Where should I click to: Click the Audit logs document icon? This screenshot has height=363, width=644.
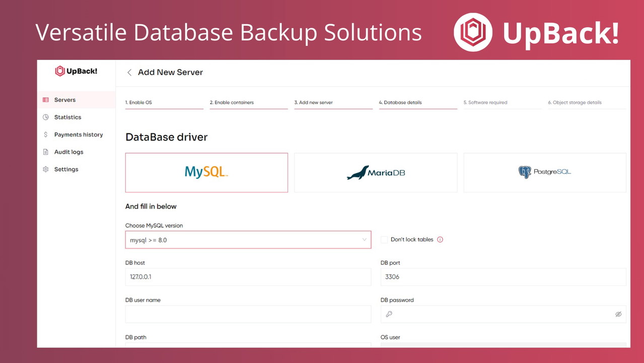coord(46,152)
